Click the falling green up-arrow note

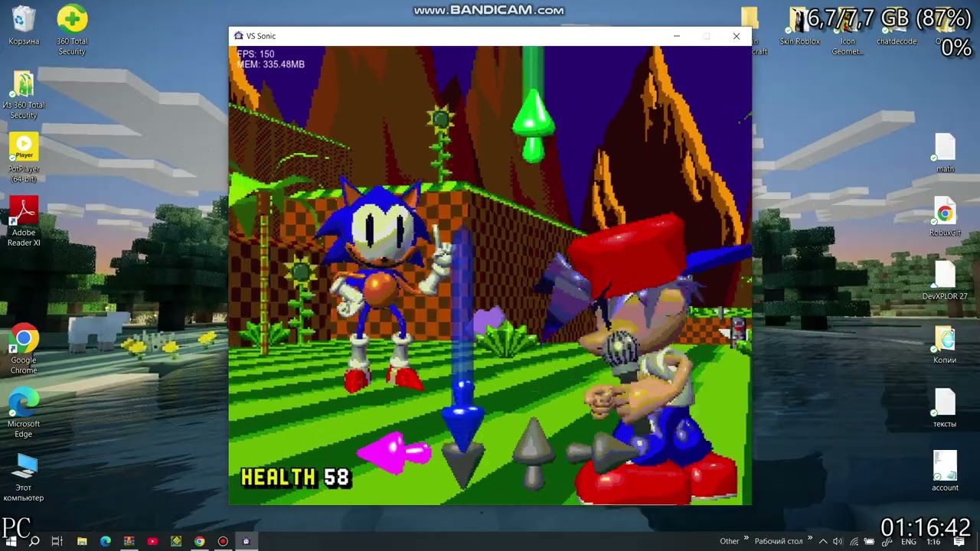[x=533, y=126]
